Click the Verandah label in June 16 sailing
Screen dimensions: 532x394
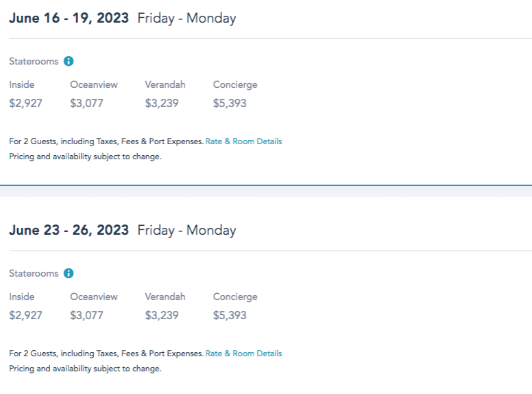(x=165, y=84)
